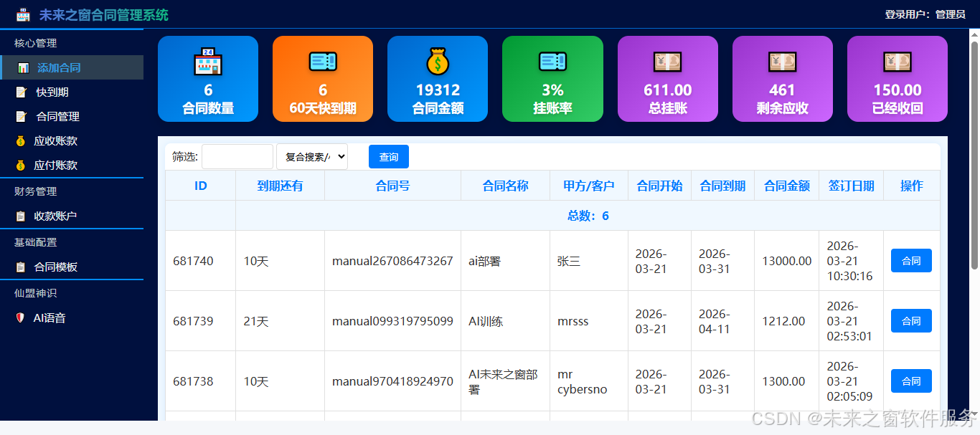Click the clipboard icon beside 收款账户
The height and width of the screenshot is (435, 980).
(21, 216)
